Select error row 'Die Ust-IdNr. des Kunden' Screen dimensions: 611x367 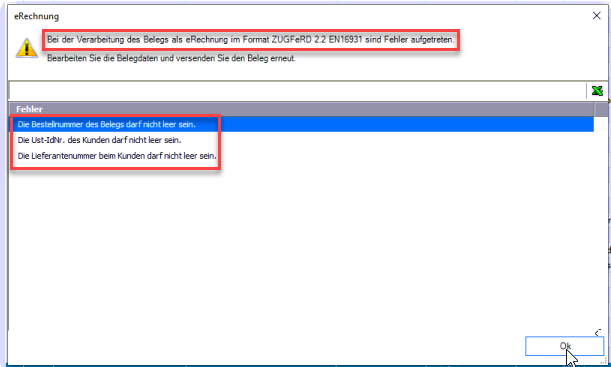301,140
